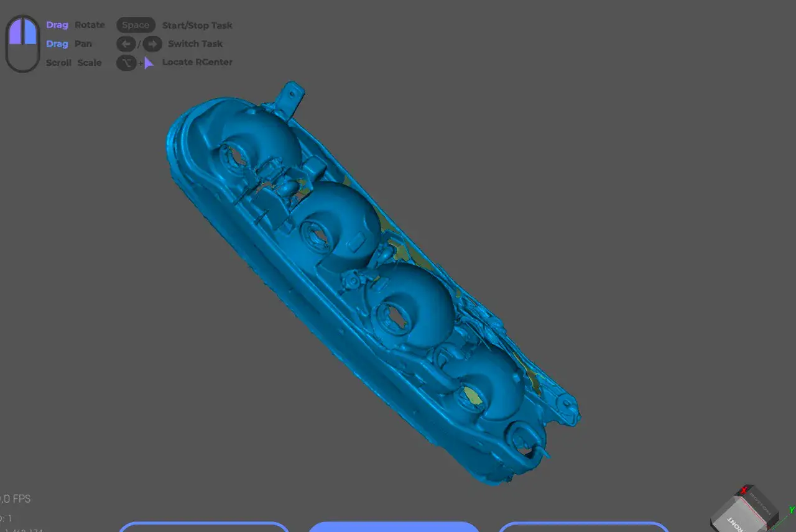Click the 'Locate RCenter' label
The height and width of the screenshot is (532, 796).
pyautogui.click(x=197, y=62)
